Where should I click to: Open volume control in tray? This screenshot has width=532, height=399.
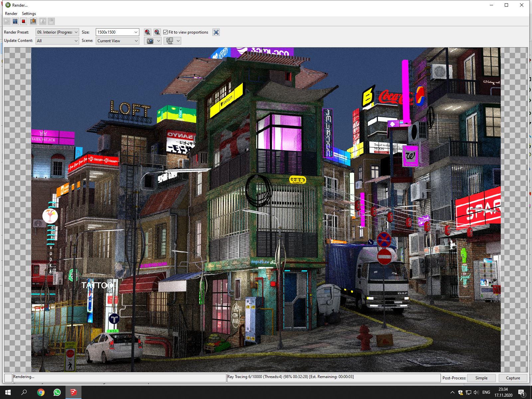click(x=476, y=392)
